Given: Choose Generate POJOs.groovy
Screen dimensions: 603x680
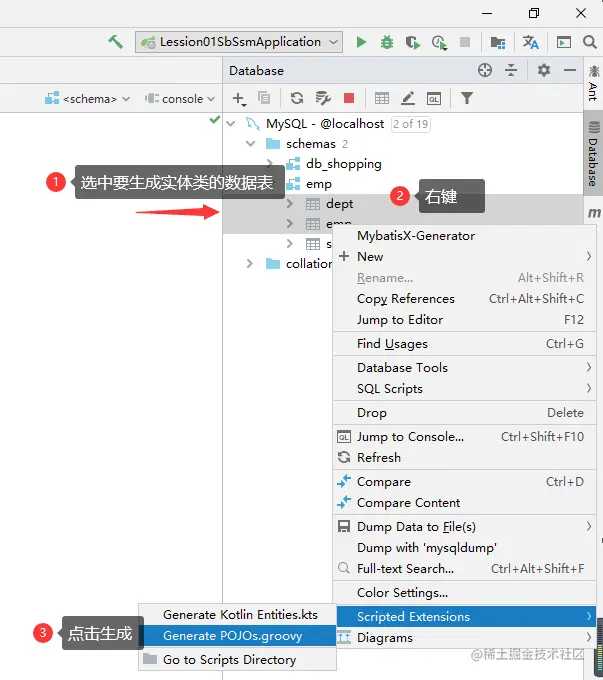Looking at the screenshot, I should point(239,636).
